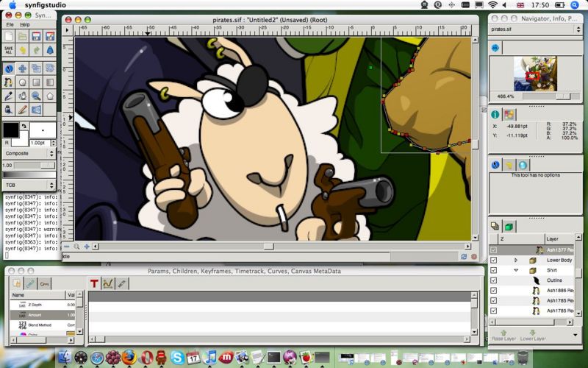The width and height of the screenshot is (588, 368).
Task: Open the Help menu in toolbox
Action: click(25, 24)
